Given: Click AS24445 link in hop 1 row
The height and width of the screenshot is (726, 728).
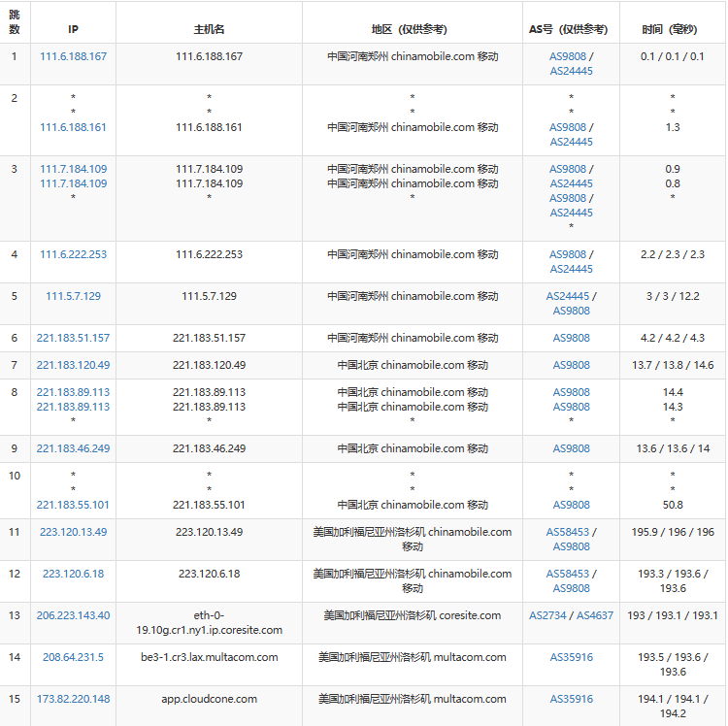Looking at the screenshot, I should [x=571, y=71].
